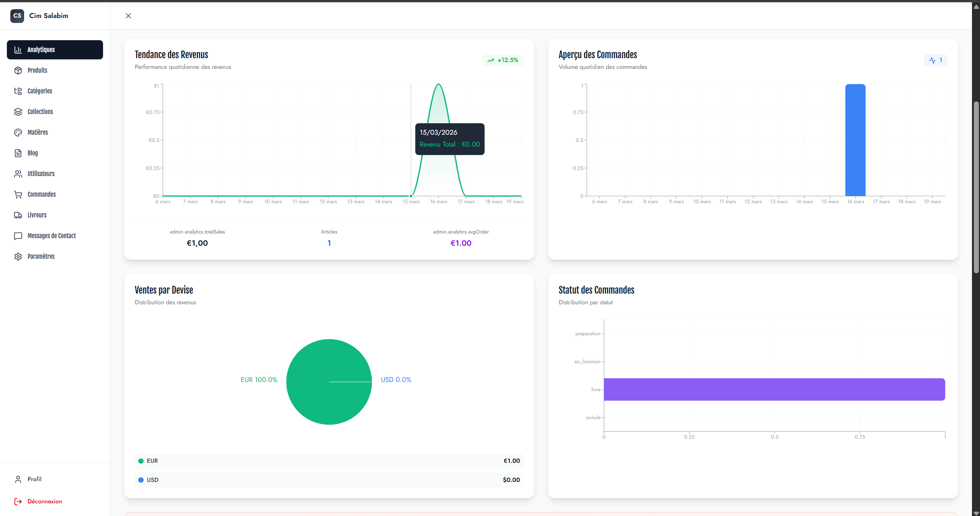The width and height of the screenshot is (980, 516).
Task: Click the purple livre status bar
Action: 774,389
